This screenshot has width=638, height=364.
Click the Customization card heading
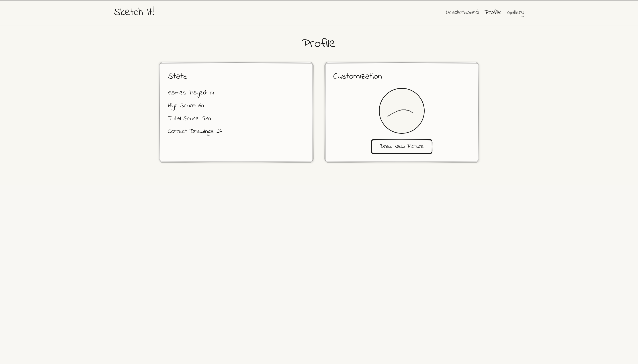[x=357, y=76]
